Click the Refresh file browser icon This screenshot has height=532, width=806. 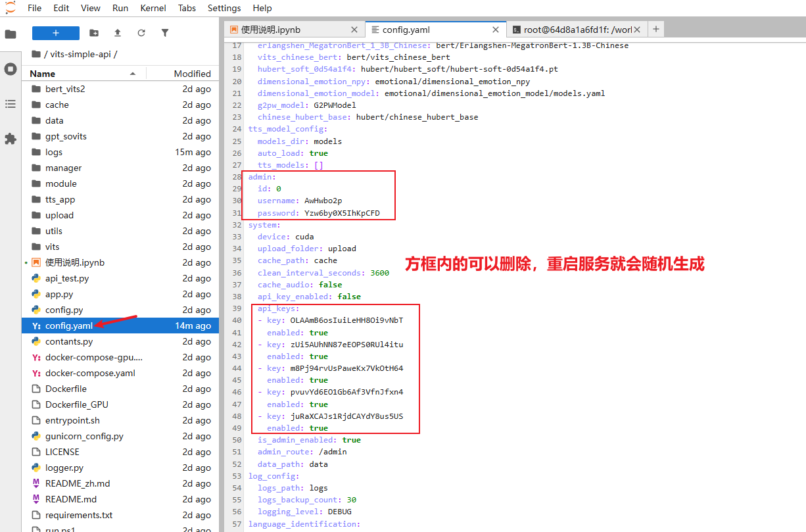tap(141, 33)
